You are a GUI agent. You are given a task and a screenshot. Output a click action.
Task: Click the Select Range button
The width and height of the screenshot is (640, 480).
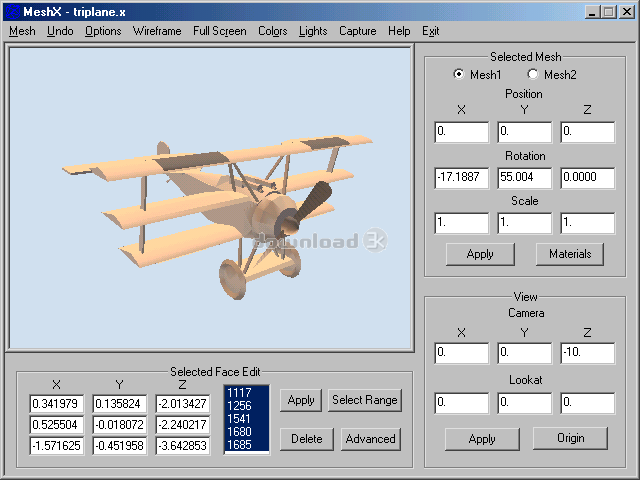pos(364,400)
